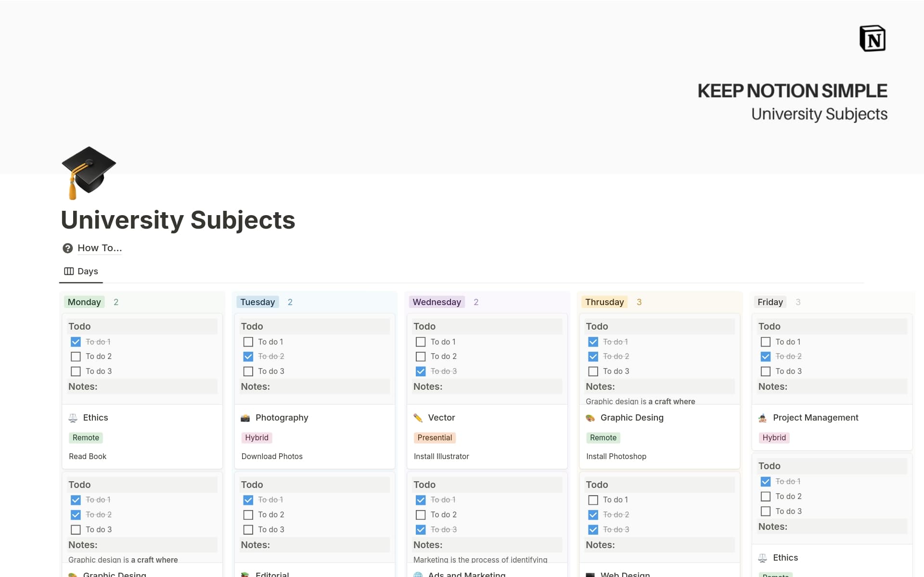Image resolution: width=924 pixels, height=577 pixels.
Task: Uncheck 'To do 1' in Thrusday's Todo list
Action: (x=593, y=342)
